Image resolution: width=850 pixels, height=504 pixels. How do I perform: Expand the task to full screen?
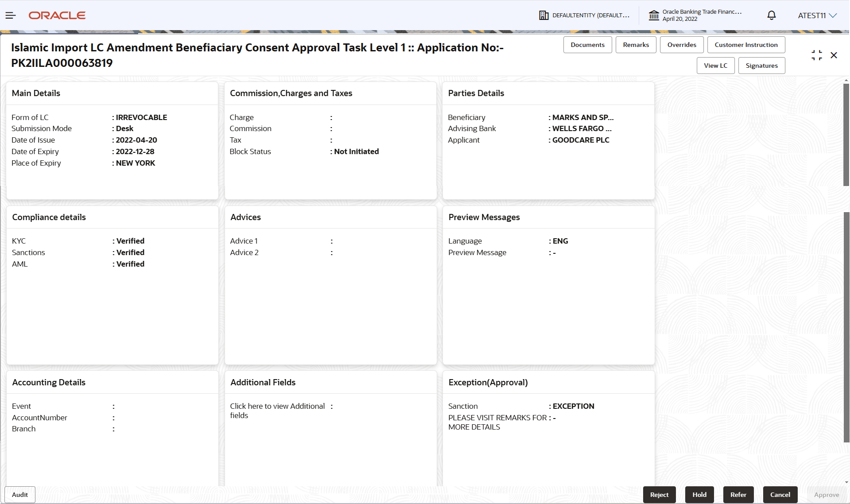[x=816, y=55]
